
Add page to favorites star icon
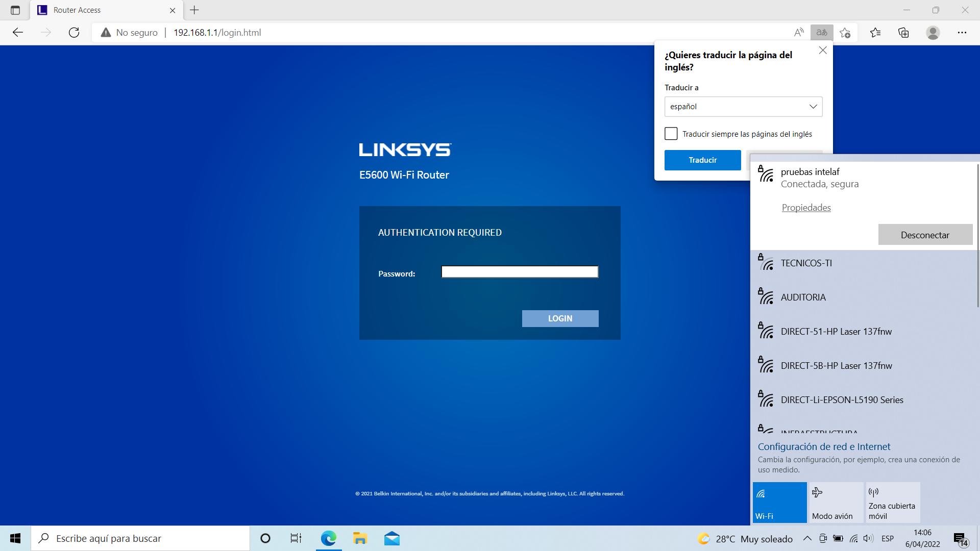845,33
